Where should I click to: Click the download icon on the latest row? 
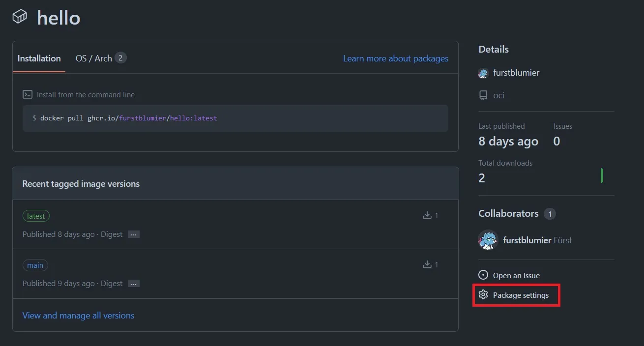click(x=427, y=215)
